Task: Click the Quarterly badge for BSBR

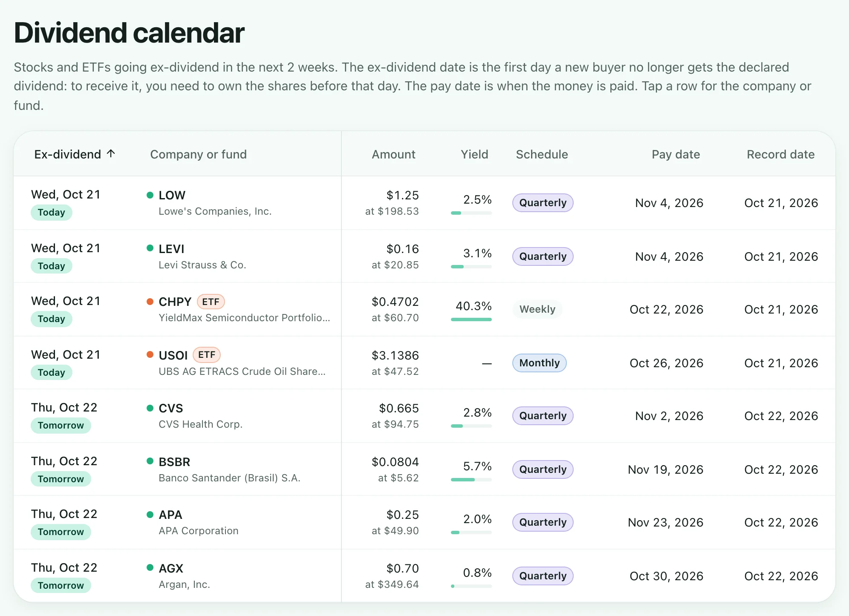Action: pyautogui.click(x=543, y=469)
